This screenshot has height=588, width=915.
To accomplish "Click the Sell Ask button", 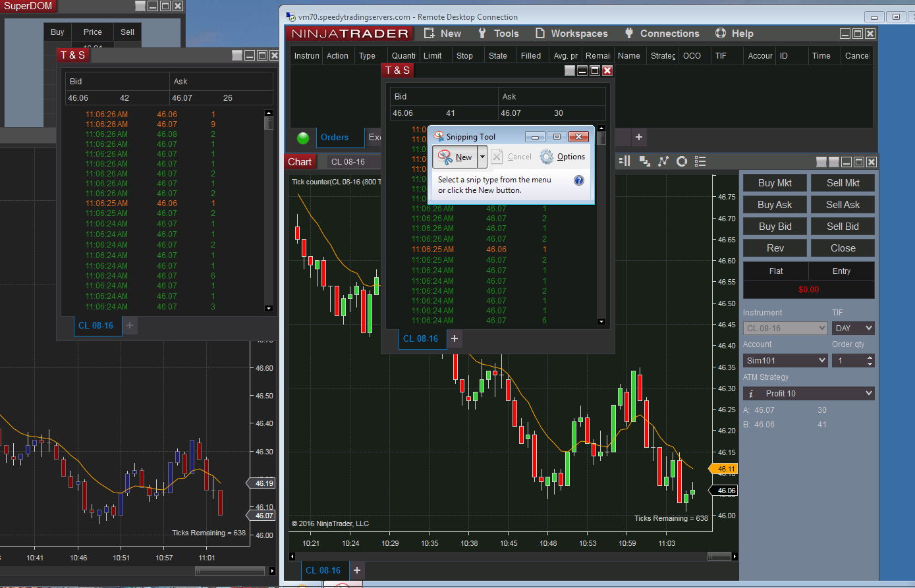I will pos(843,205).
